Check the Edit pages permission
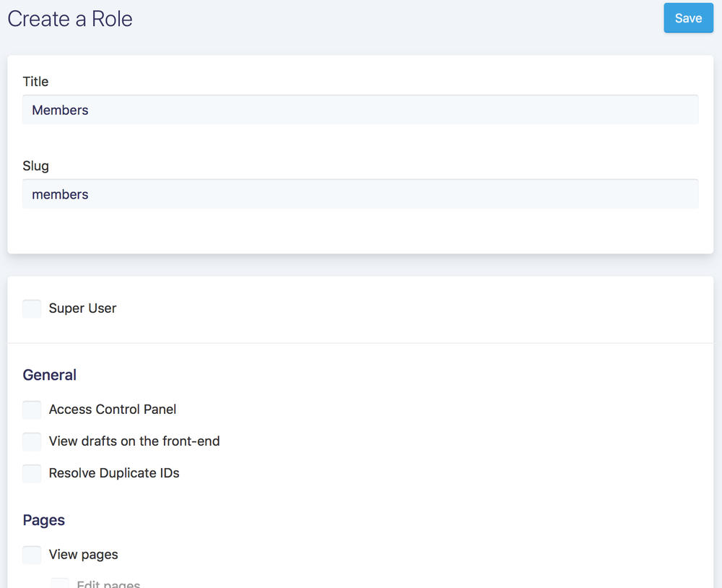Image resolution: width=722 pixels, height=588 pixels. [x=59, y=583]
